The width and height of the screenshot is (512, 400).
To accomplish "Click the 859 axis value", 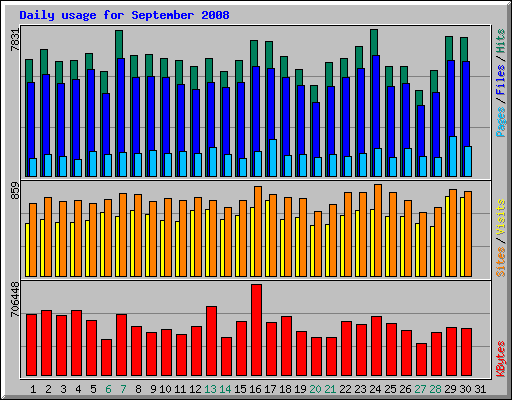I will [15, 190].
